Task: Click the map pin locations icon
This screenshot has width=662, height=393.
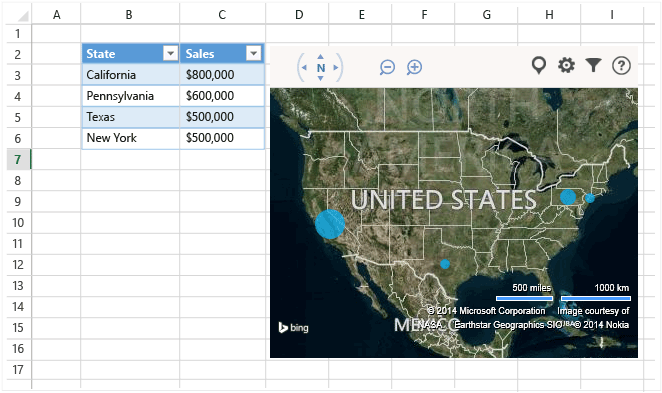Action: point(539,65)
